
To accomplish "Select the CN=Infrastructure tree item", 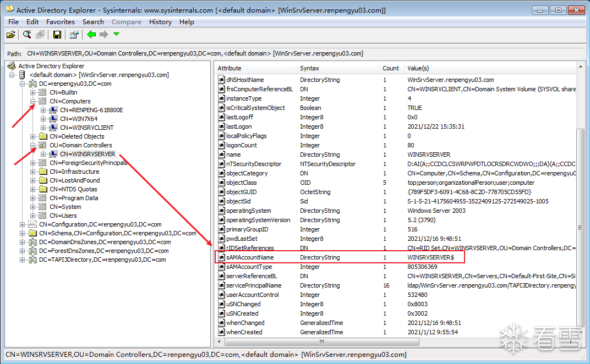I will click(74, 172).
